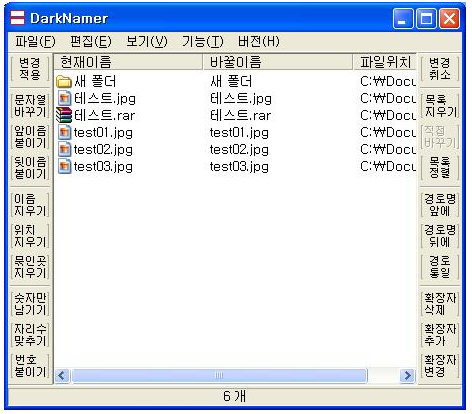Maximize the DarkNamer window
The width and height of the screenshot is (472, 414).
click(426, 18)
